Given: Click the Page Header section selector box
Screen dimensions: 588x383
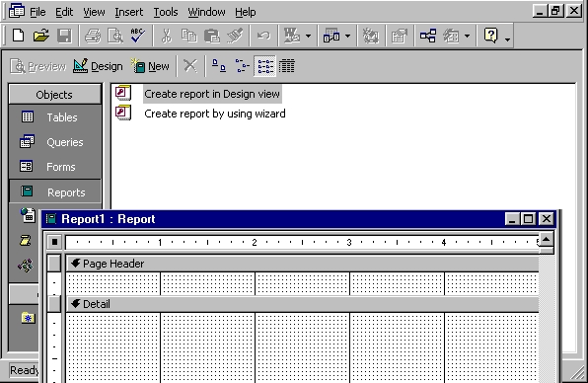Looking at the screenshot, I should click(x=54, y=264).
